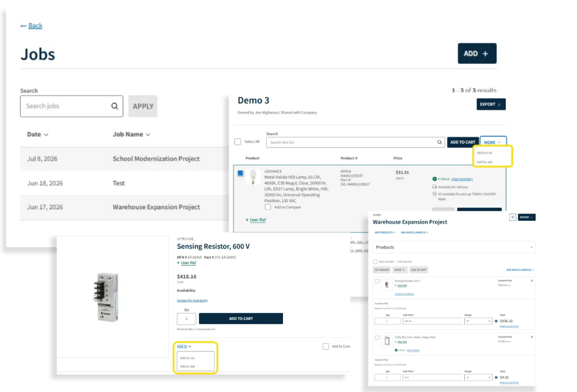This screenshot has height=392, width=577.
Task: Toggle the Select All checkbox in Demo 3
Action: click(238, 142)
